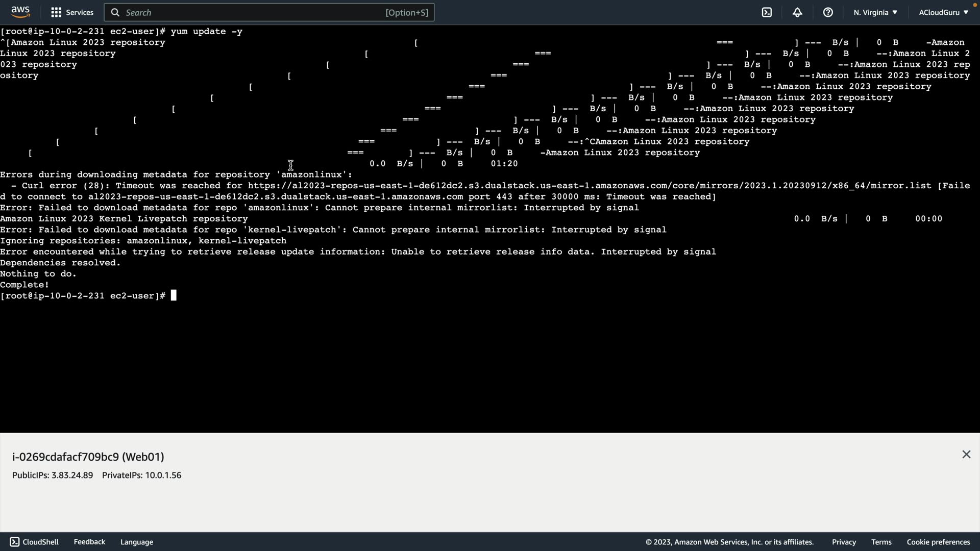Image resolution: width=980 pixels, height=551 pixels.
Task: Open the Feedback link in footer
Action: (x=89, y=542)
